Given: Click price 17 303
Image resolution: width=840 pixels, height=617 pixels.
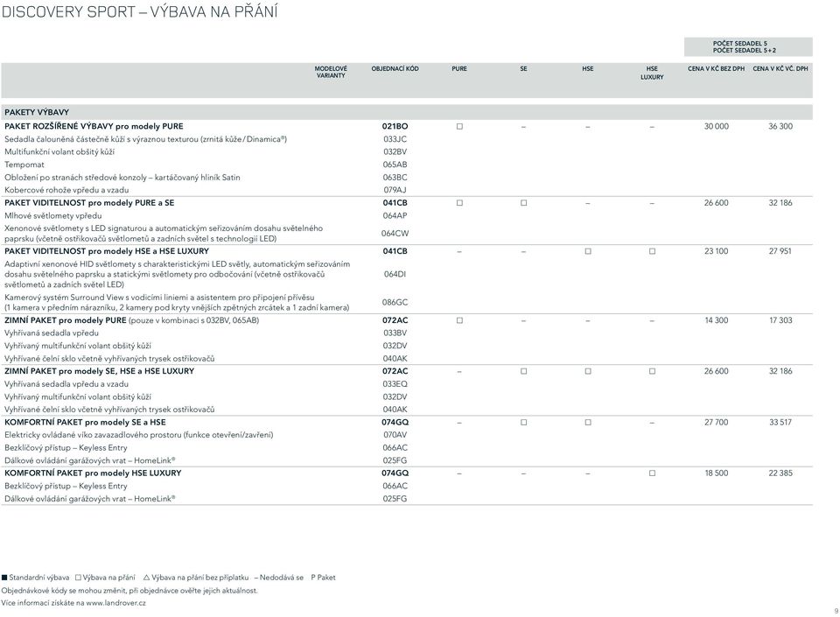Looking at the screenshot, I should coord(780,320).
